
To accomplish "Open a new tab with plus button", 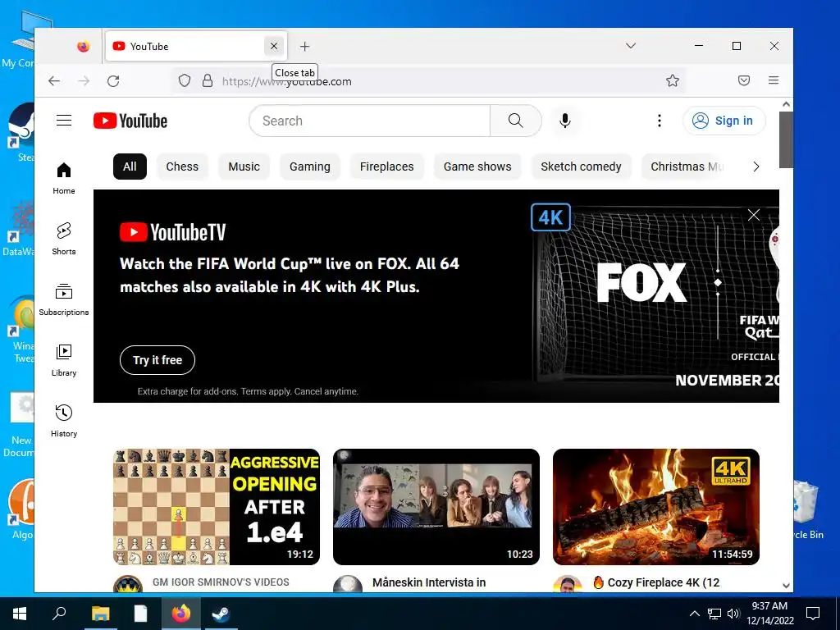I will (x=305, y=47).
